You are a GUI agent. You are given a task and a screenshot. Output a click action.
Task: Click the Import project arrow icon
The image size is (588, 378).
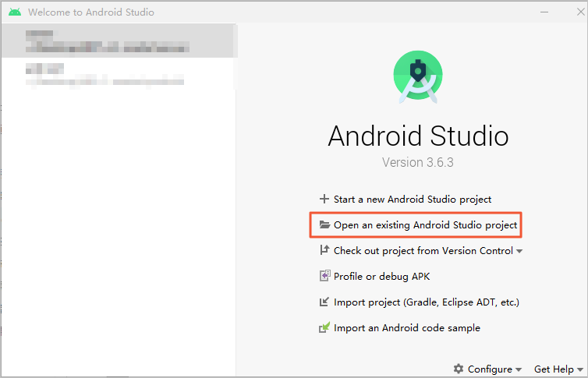tap(324, 301)
